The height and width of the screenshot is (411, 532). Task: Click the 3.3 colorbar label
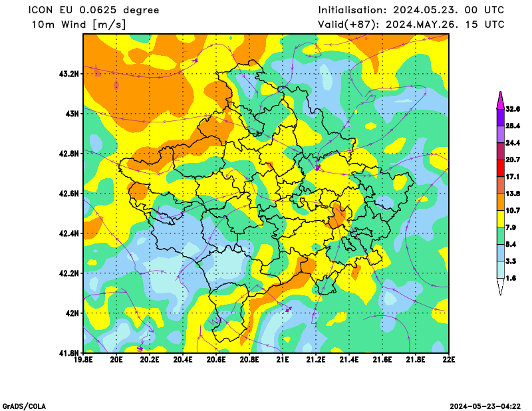[511, 261]
